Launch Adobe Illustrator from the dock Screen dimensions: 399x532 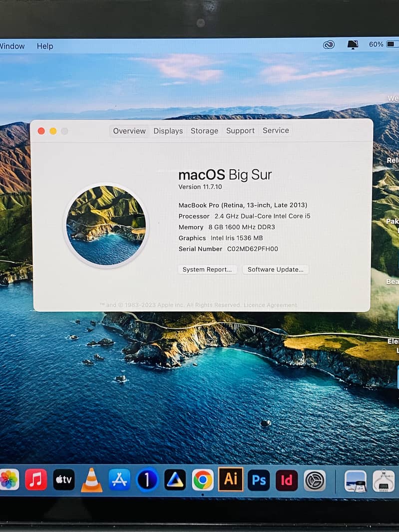coord(231,480)
